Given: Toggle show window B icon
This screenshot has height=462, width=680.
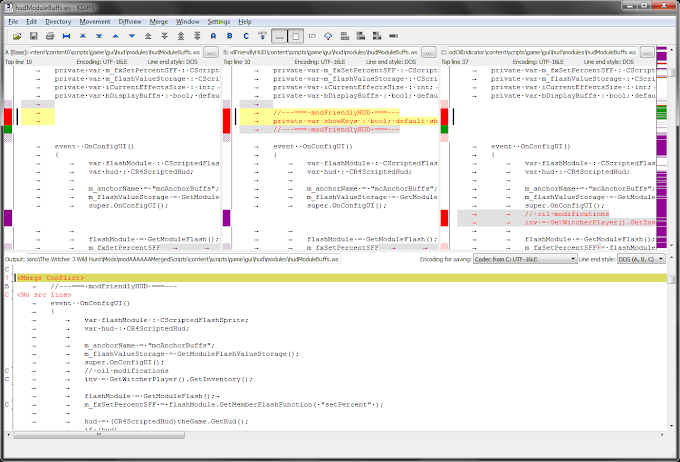Looking at the screenshot, I should point(361,36).
